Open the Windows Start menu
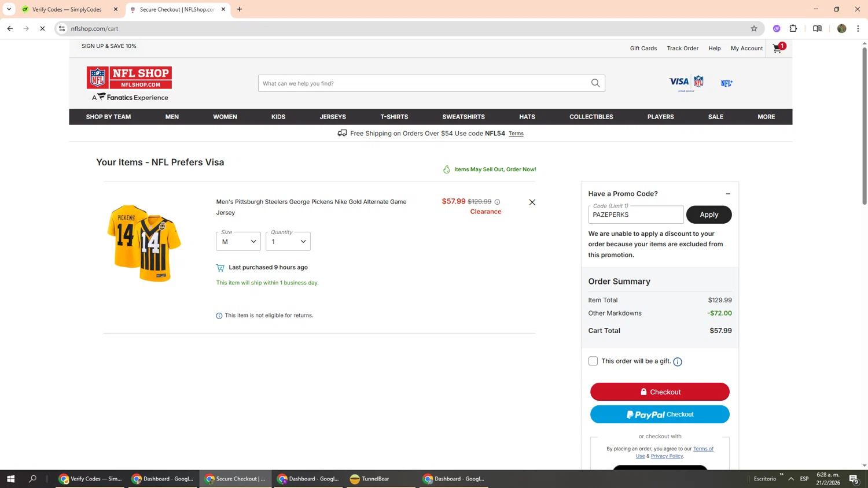Image resolution: width=868 pixels, height=488 pixels. pos(10,479)
